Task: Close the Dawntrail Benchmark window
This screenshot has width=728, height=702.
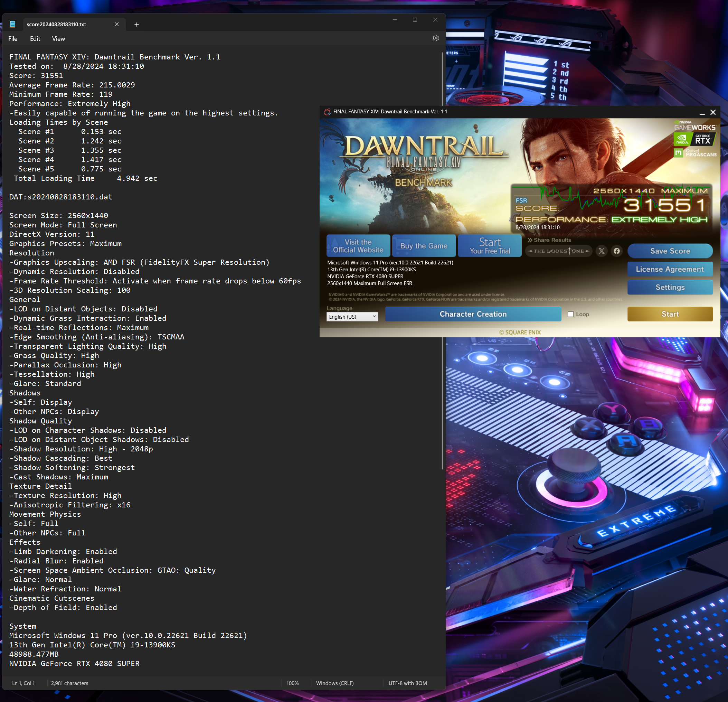Action: tap(713, 112)
